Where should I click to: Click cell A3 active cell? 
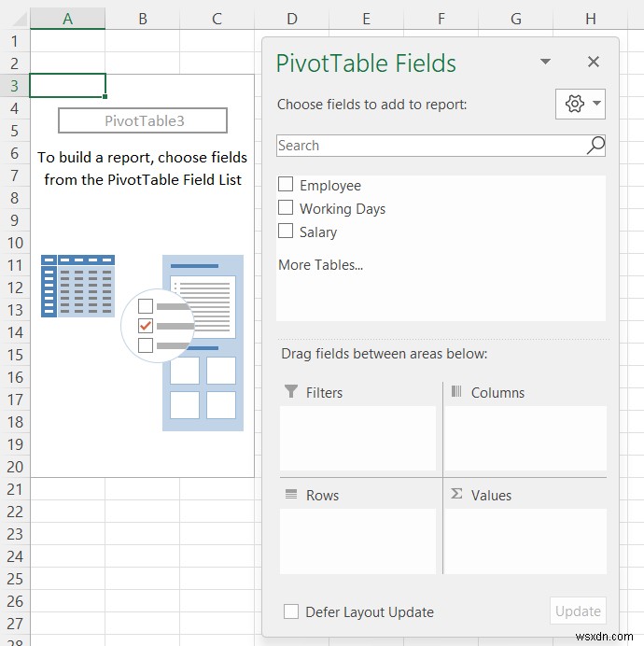coord(67,86)
